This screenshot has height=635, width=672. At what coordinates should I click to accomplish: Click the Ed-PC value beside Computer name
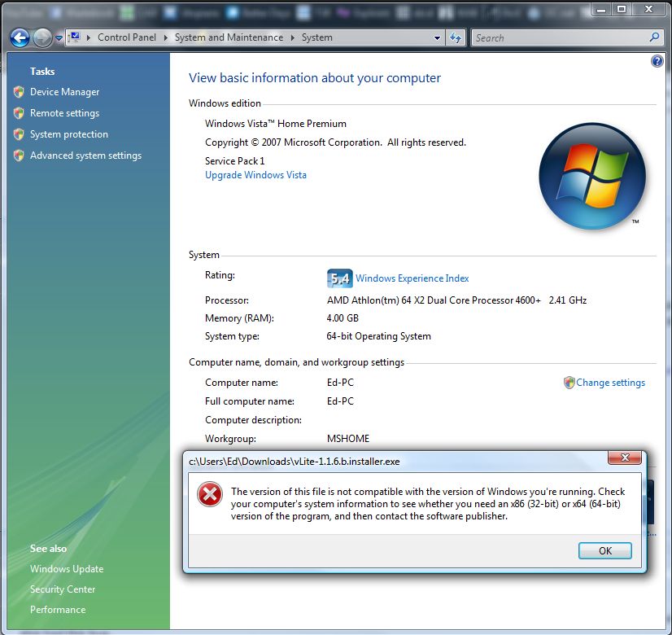click(340, 383)
